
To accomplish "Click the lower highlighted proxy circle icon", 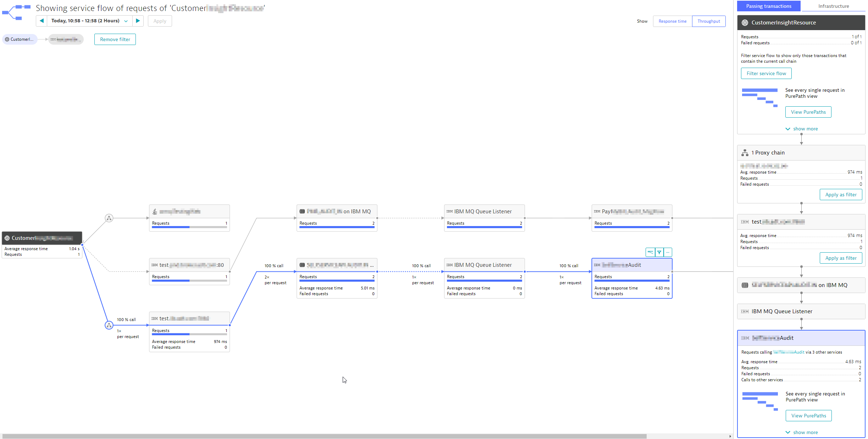I will point(109,325).
